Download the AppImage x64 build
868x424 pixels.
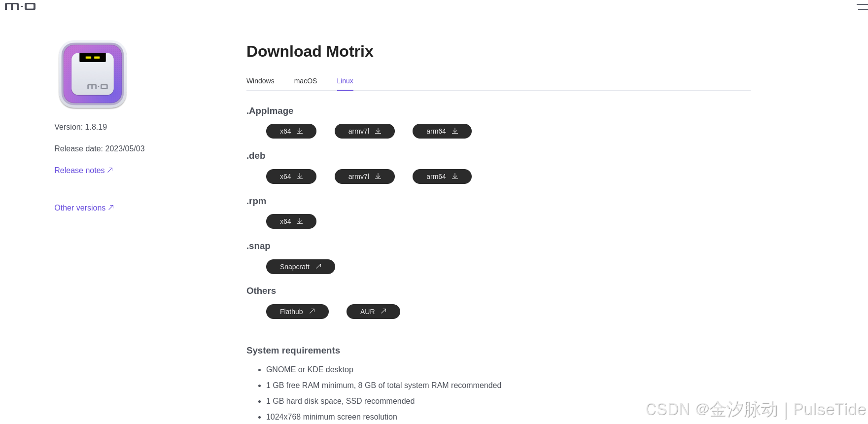(x=291, y=131)
